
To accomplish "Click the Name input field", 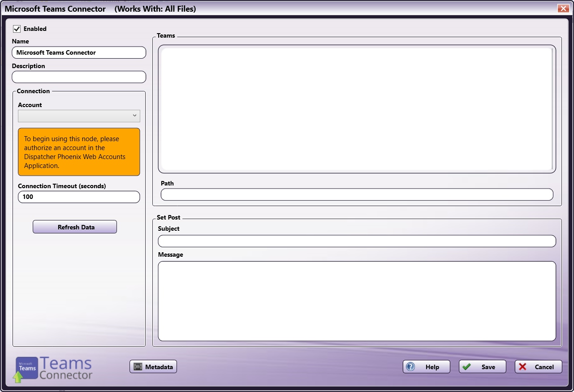I will pyautogui.click(x=79, y=52).
